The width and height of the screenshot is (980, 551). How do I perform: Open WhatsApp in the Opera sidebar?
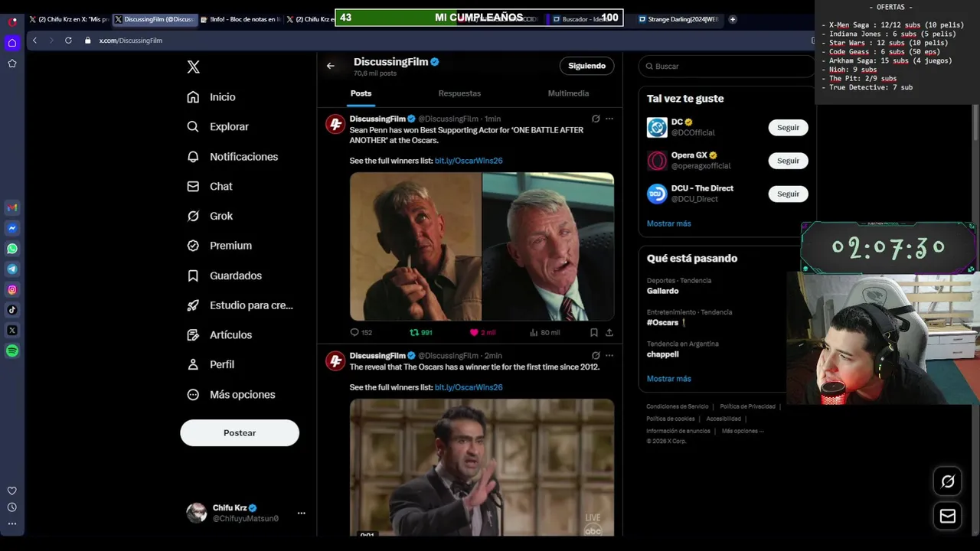[12, 249]
